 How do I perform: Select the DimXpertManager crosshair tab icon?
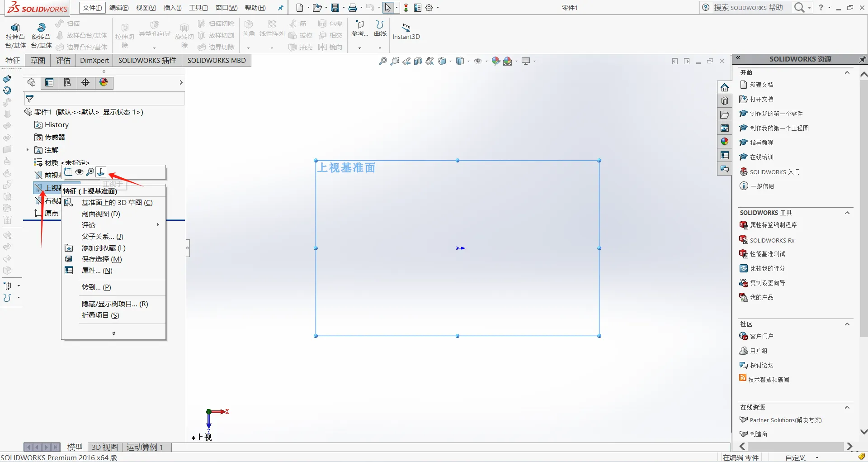[x=85, y=82]
